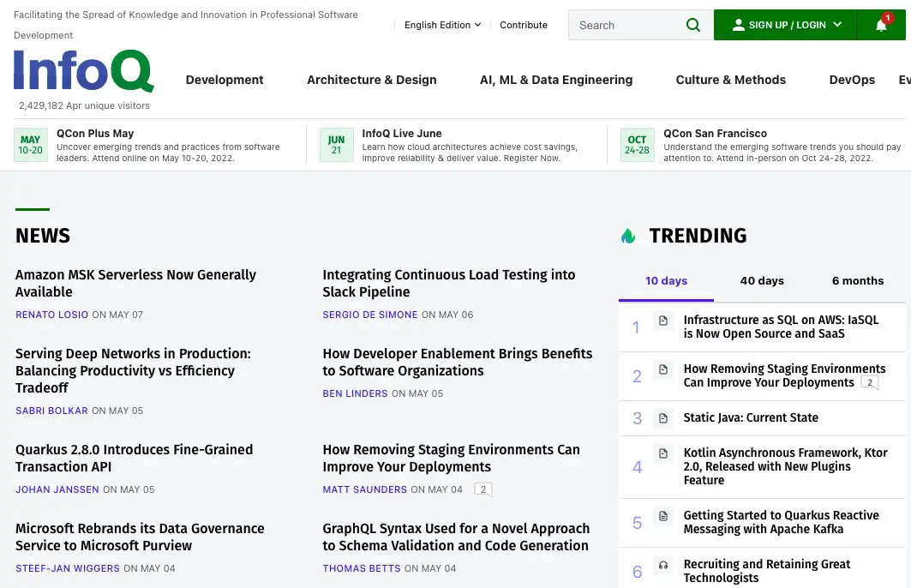View author Ben Linders' profile
Viewport: 911px width, 588px height.
coord(355,394)
